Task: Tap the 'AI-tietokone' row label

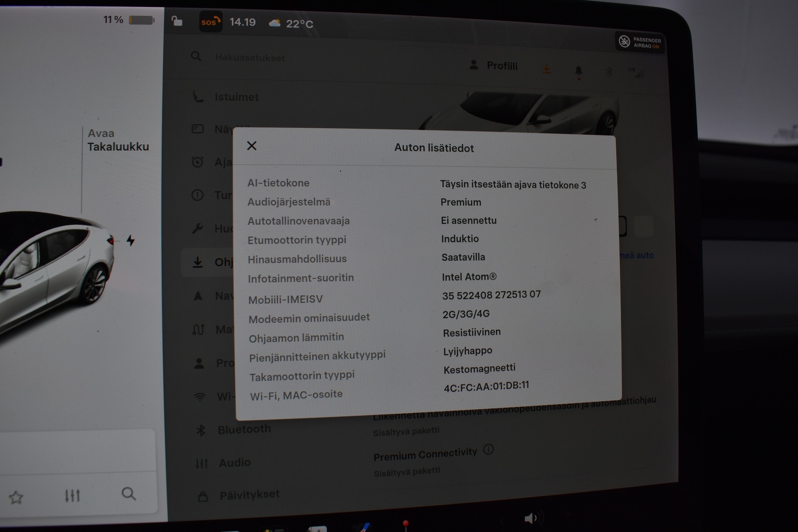Action: 278,183
